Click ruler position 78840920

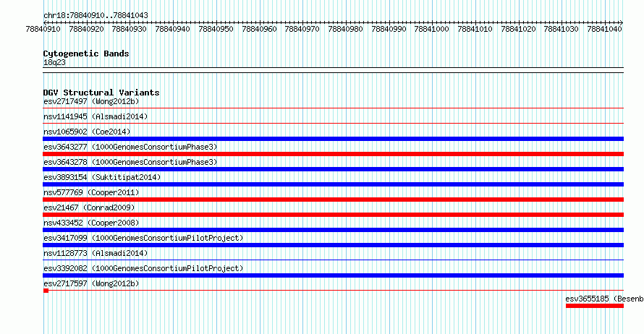click(x=86, y=29)
